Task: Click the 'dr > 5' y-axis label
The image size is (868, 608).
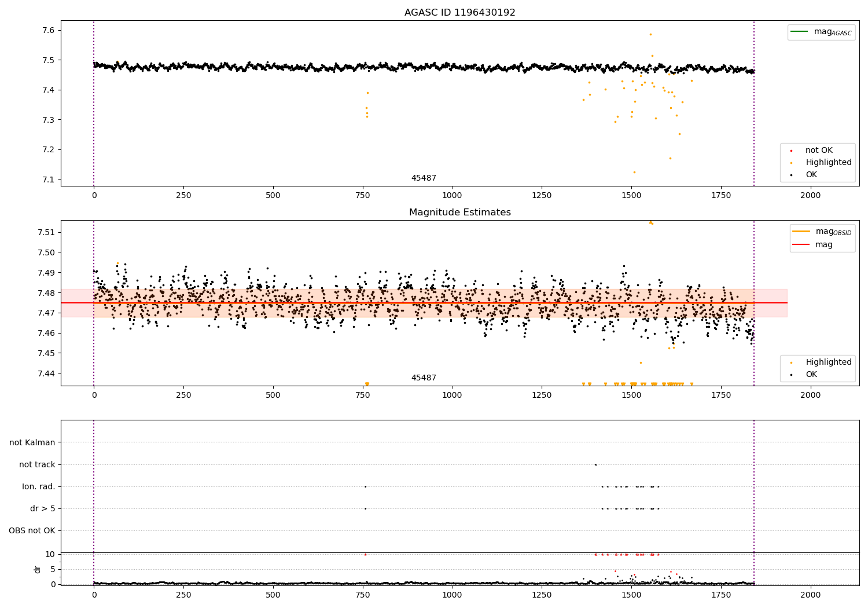Action: point(43,509)
